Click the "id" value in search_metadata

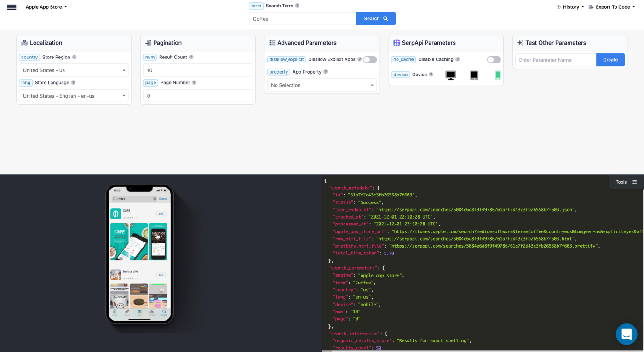coord(381,195)
